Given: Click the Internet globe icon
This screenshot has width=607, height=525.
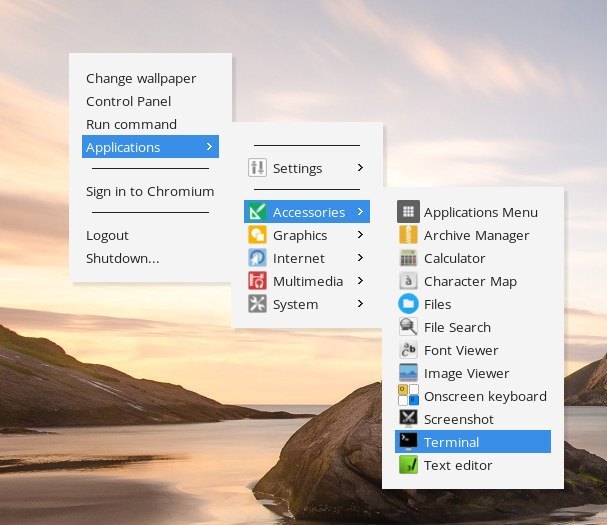Looking at the screenshot, I should coord(257,258).
